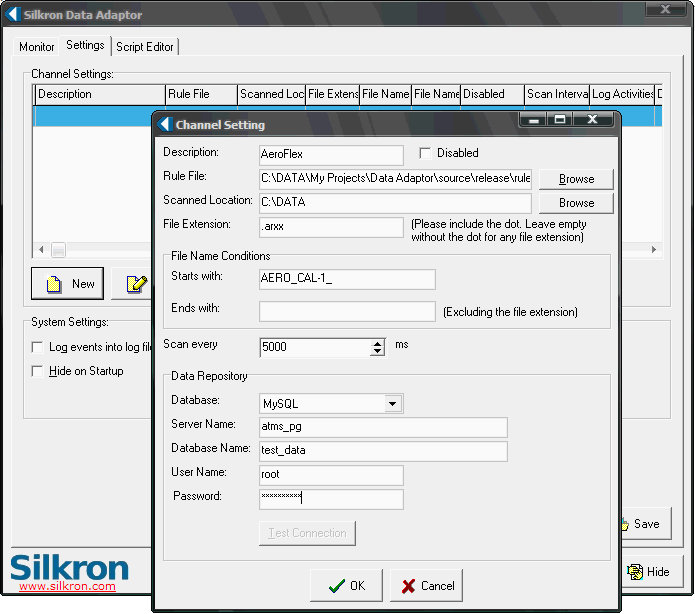Enable Log events into log file
Image resolution: width=695 pixels, height=614 pixels.
pyautogui.click(x=38, y=347)
